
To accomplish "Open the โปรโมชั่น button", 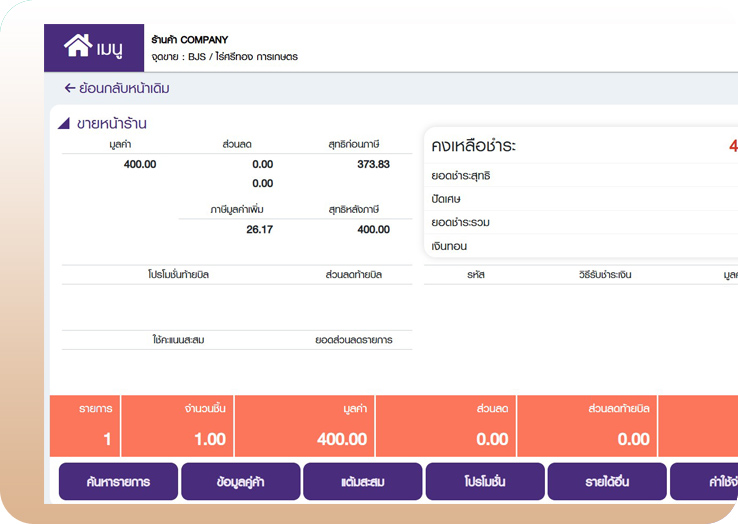I will pos(485,482).
